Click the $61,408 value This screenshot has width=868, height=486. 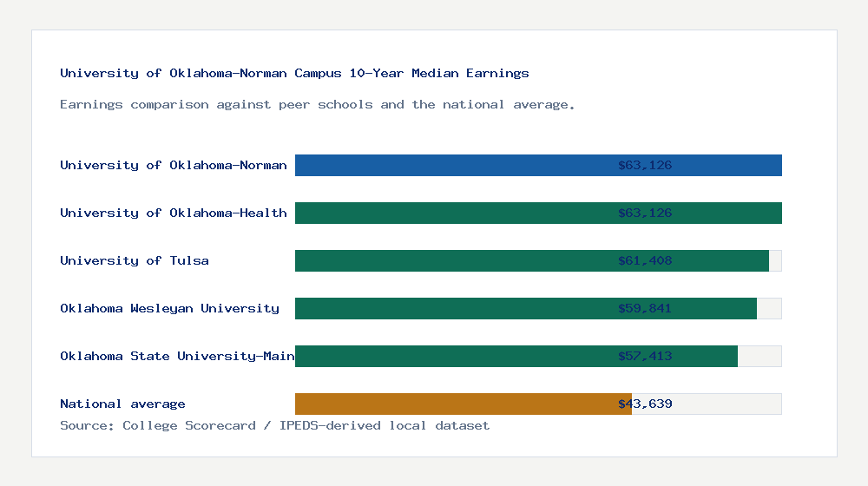645,260
